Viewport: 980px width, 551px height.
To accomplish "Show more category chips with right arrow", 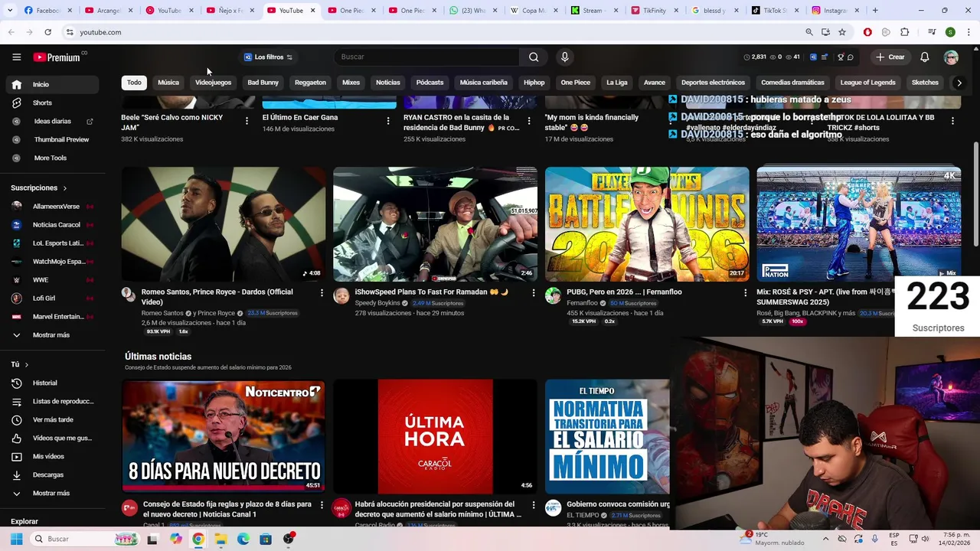I will point(959,83).
